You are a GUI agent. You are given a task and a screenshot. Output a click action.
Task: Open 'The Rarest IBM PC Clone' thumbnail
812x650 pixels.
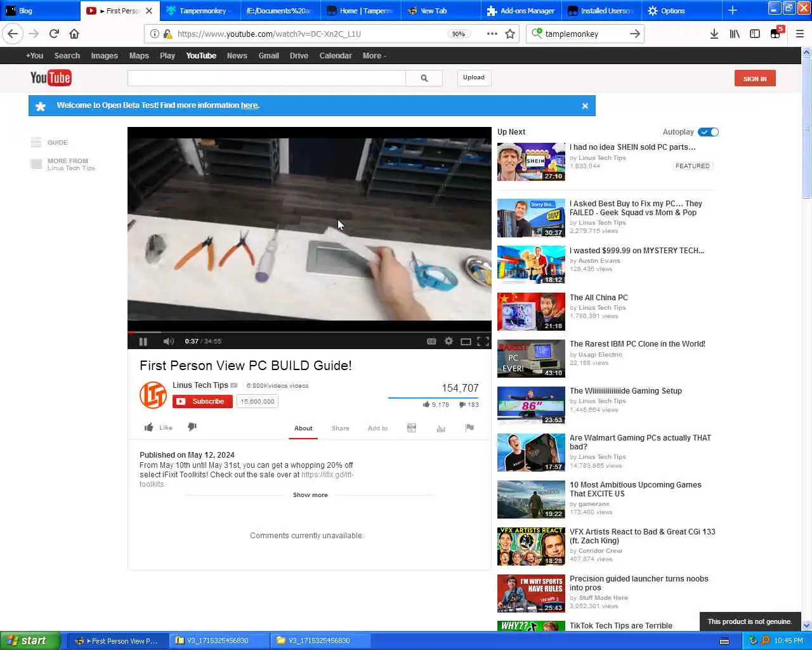pos(531,359)
